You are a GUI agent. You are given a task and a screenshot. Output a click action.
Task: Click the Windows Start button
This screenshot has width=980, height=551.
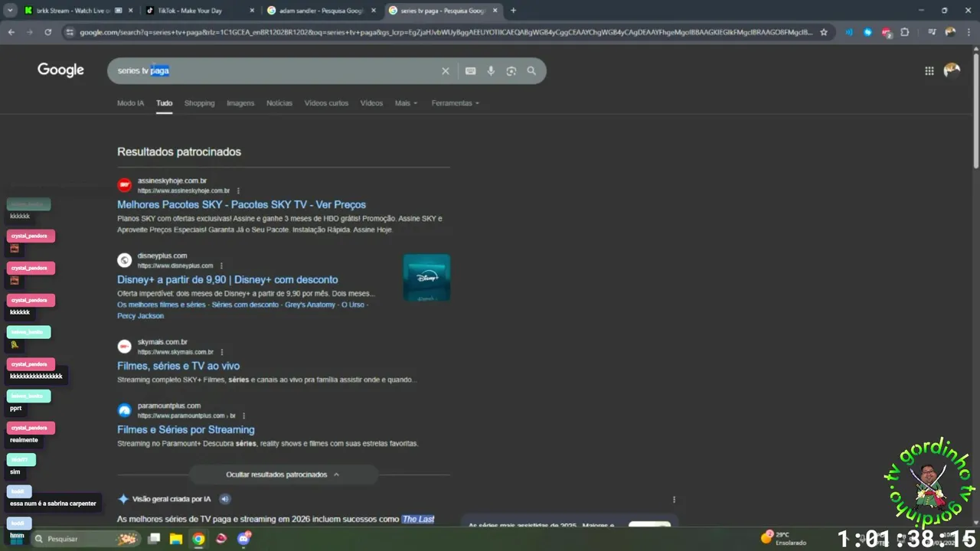[17, 539]
